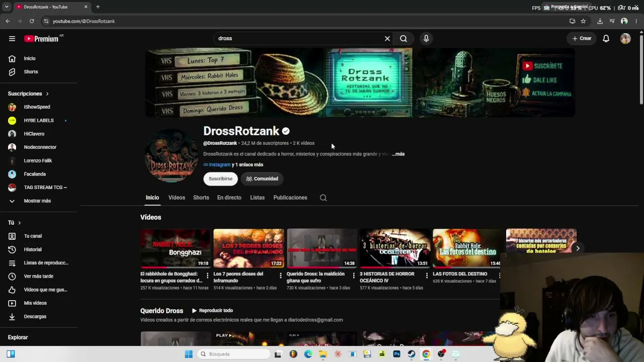Expand the Suscripciones section

(x=29, y=94)
